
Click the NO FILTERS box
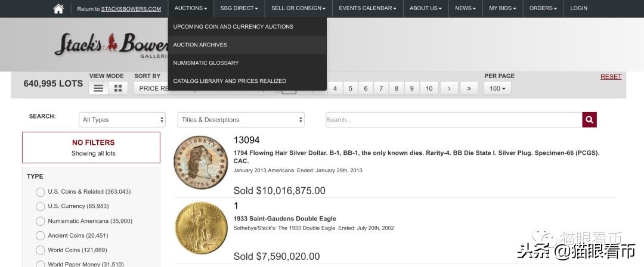click(91, 147)
